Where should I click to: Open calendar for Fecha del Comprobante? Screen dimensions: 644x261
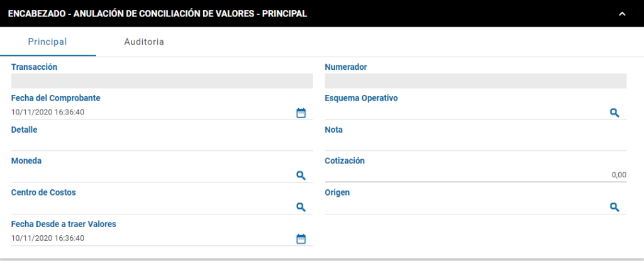pos(301,113)
